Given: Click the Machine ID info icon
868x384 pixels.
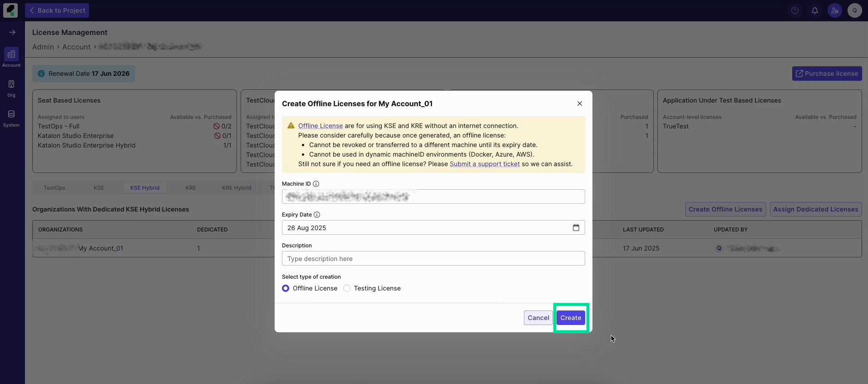Looking at the screenshot, I should click(316, 184).
